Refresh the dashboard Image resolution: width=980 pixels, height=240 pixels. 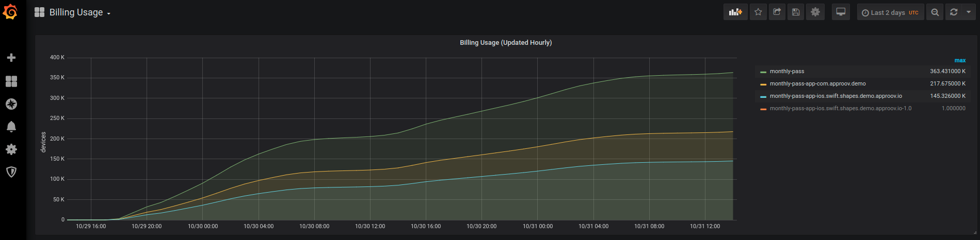coord(954,12)
